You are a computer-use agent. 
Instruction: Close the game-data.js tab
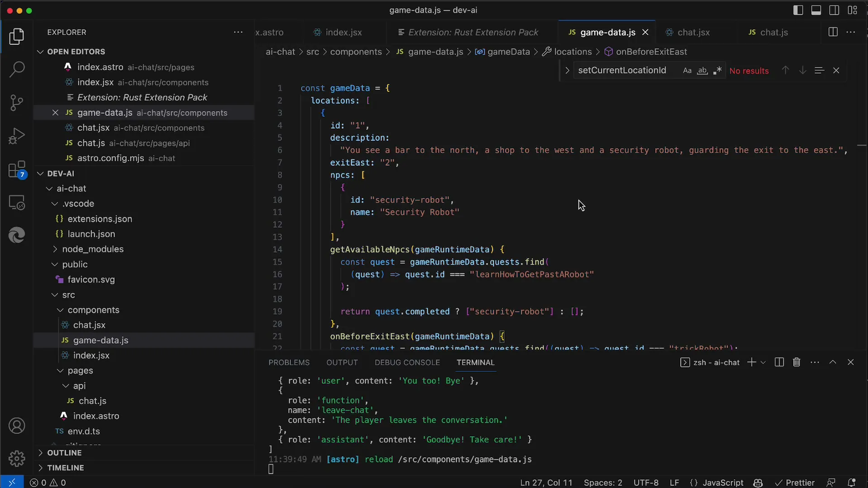coord(645,32)
